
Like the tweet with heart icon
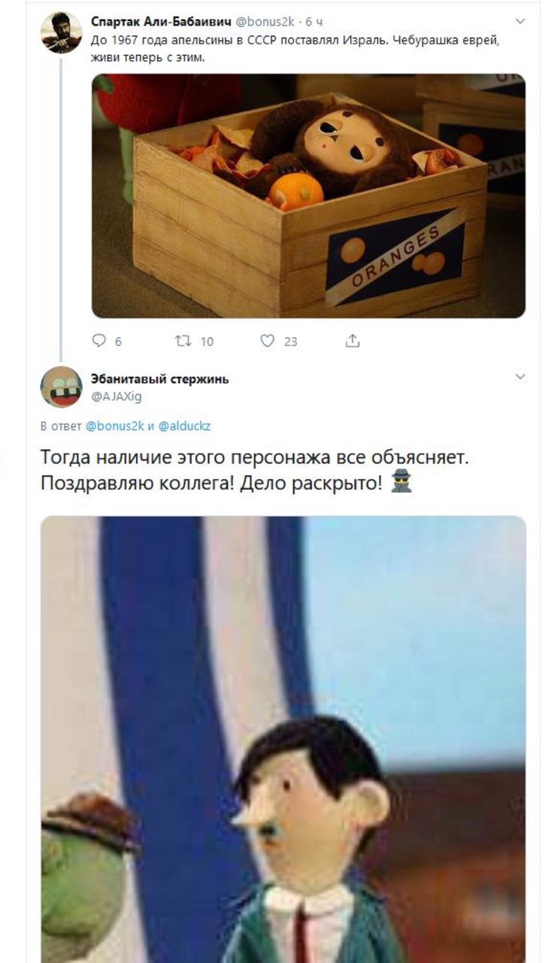point(268,341)
